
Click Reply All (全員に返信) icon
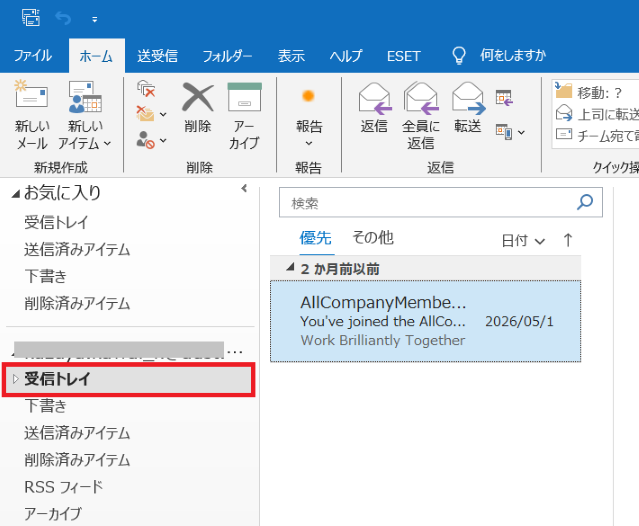pos(421,98)
